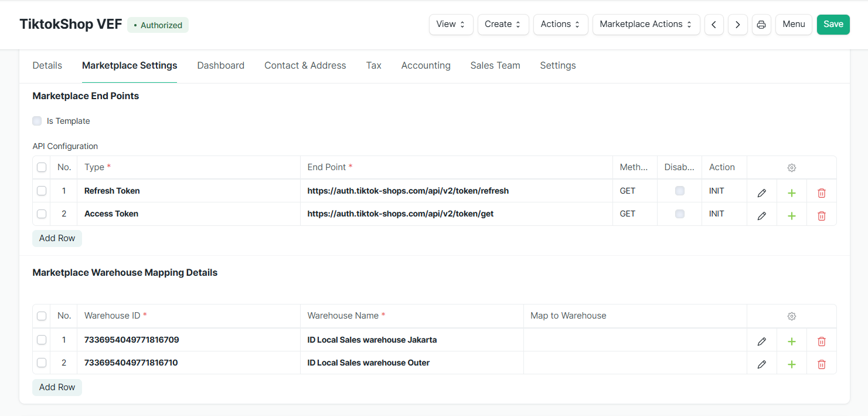Screen dimensions: 868x416
Task: Click Warehouse ID 7336954049771816710
Action: (x=189, y=363)
